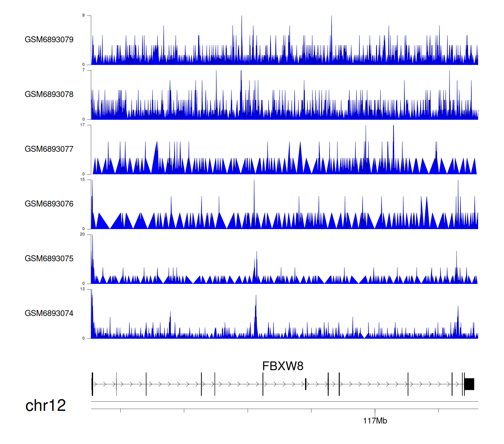Screen dimensions: 504x444
Task: Click y-axis maximum 20 on GSM6893075 track
Action: [83, 234]
